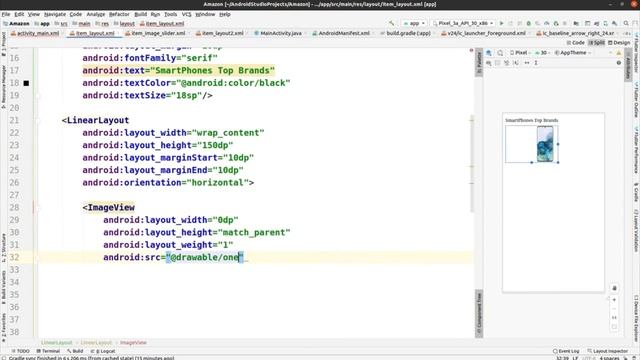Click the help question mark icon in design panel

[619, 63]
